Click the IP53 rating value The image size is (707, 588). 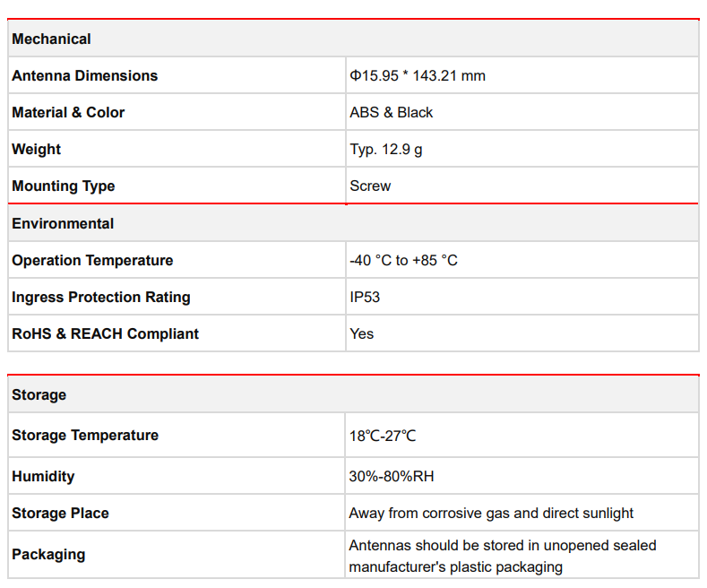click(x=365, y=298)
